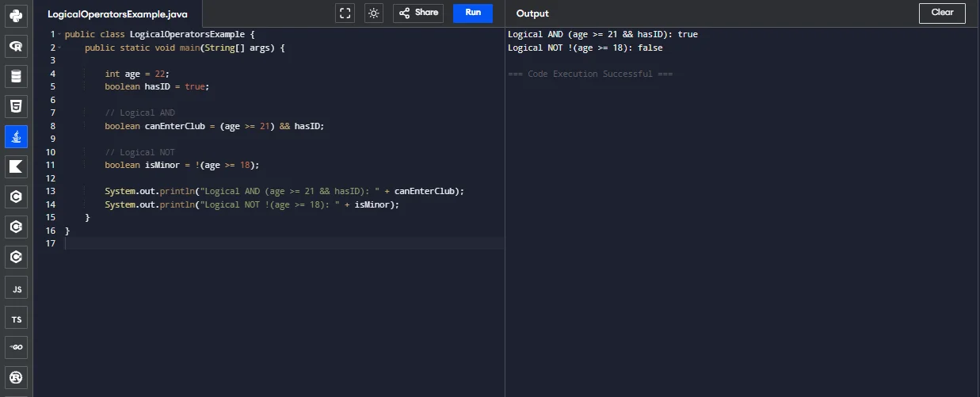
Task: Click the output line ending in 'true'
Action: pyautogui.click(x=603, y=35)
